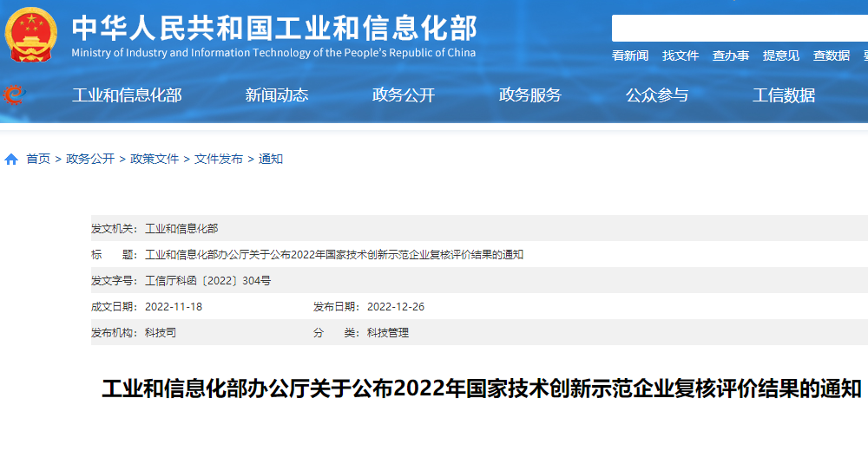Navigate to 政策文件 via the breadcrumb
Viewport: 868px width, 457px height.
pos(155,160)
